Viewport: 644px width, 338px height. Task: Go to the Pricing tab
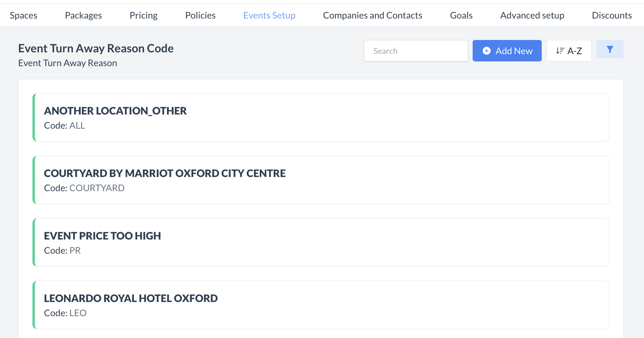[x=143, y=15]
